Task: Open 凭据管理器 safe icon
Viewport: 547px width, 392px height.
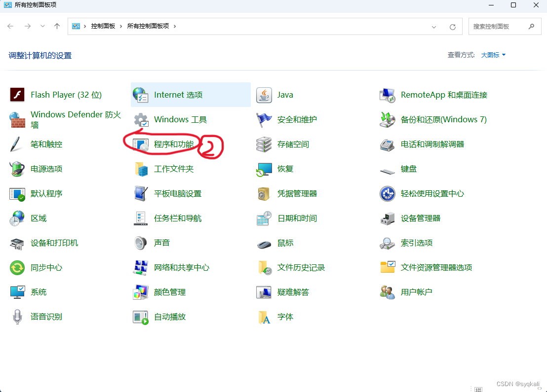Action: pyautogui.click(x=264, y=194)
